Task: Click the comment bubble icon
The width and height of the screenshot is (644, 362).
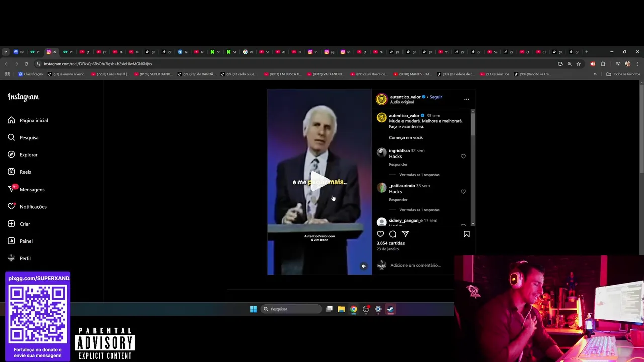Action: pyautogui.click(x=393, y=234)
